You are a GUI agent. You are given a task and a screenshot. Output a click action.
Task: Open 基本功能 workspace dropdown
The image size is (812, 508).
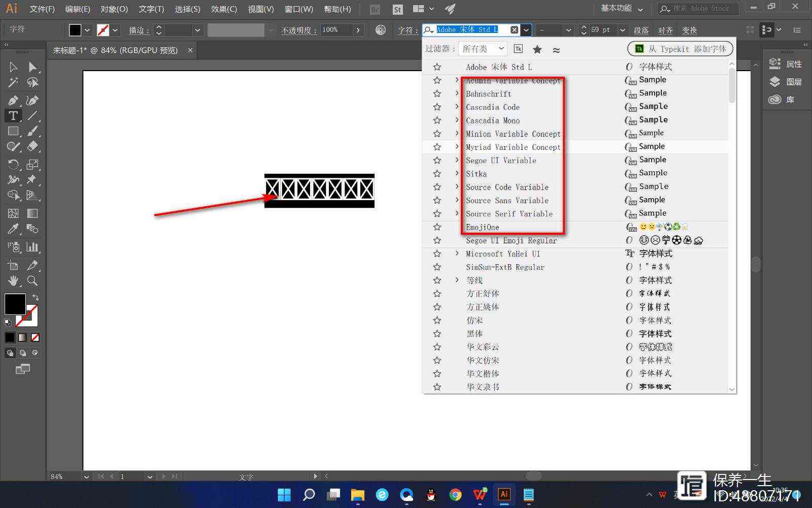click(622, 9)
